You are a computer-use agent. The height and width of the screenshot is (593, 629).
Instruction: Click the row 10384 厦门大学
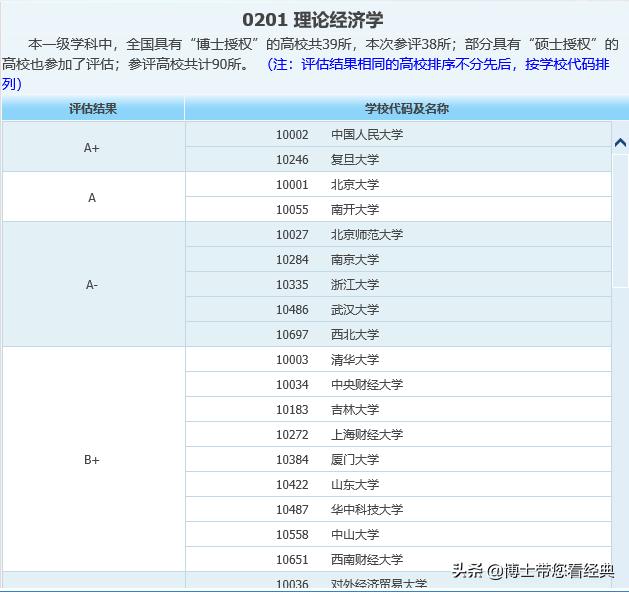[x=398, y=459]
